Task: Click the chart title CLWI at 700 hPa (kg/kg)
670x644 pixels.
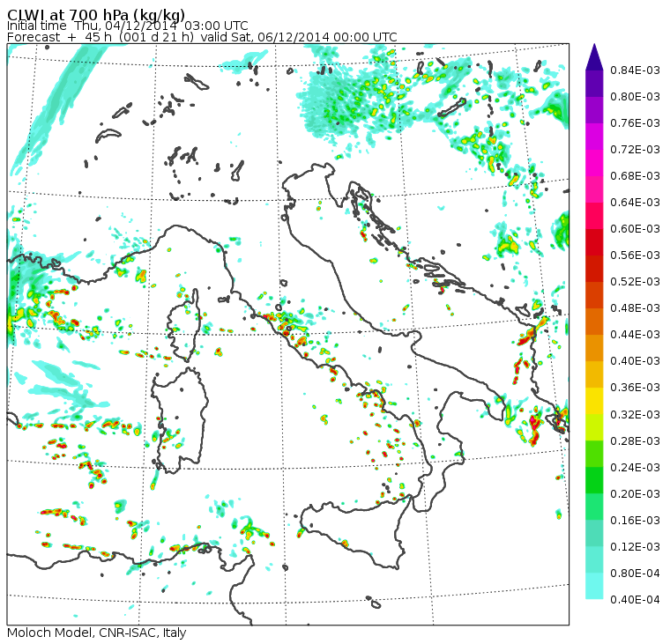Action: (x=96, y=15)
